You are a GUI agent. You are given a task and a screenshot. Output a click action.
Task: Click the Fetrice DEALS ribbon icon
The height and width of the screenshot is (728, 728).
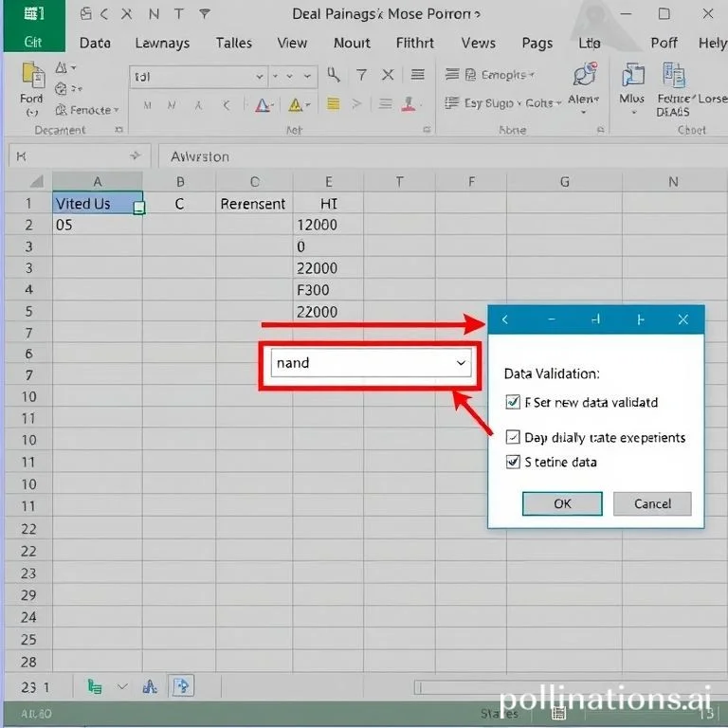[674, 76]
